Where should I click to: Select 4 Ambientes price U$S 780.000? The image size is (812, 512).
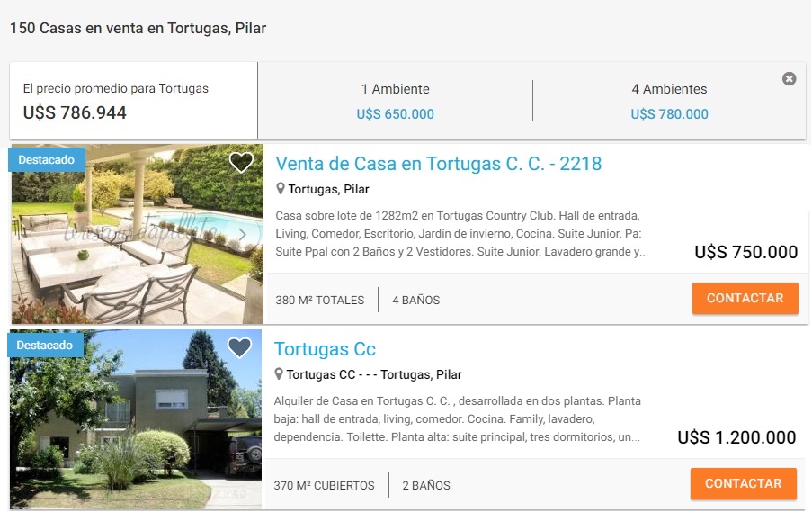point(669,114)
